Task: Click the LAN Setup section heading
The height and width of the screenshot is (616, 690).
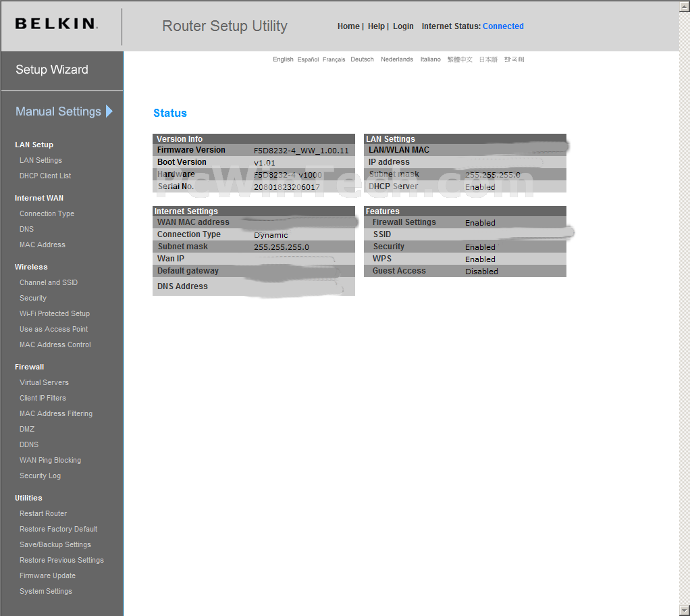Action: pyautogui.click(x=34, y=145)
